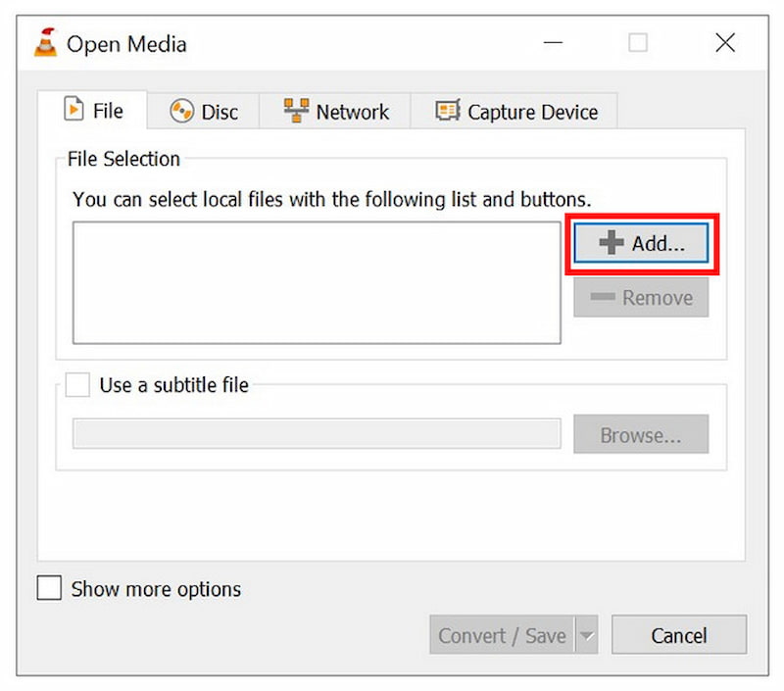The image size is (784, 691).
Task: Switch to the Capture Device tab
Action: (514, 111)
